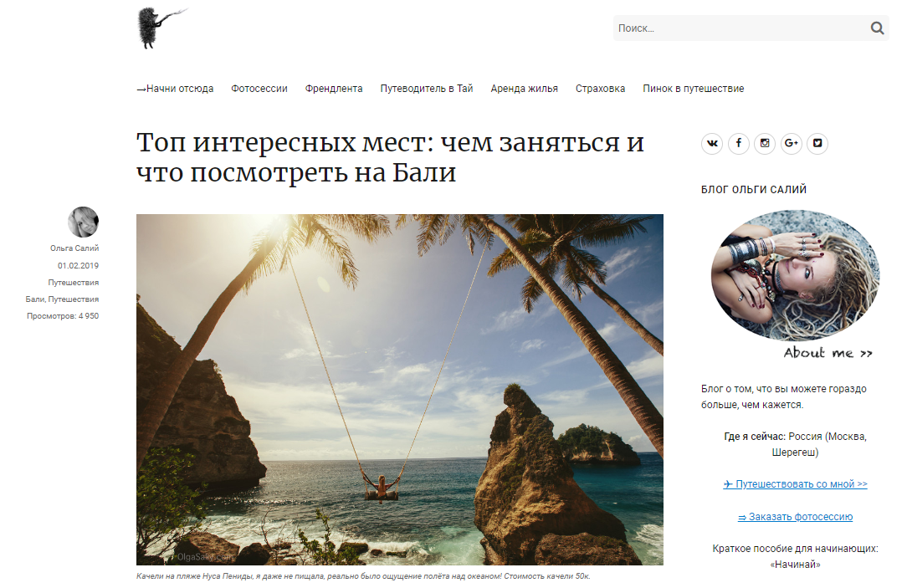
Task: Click the Бали category link
Action: [34, 299]
